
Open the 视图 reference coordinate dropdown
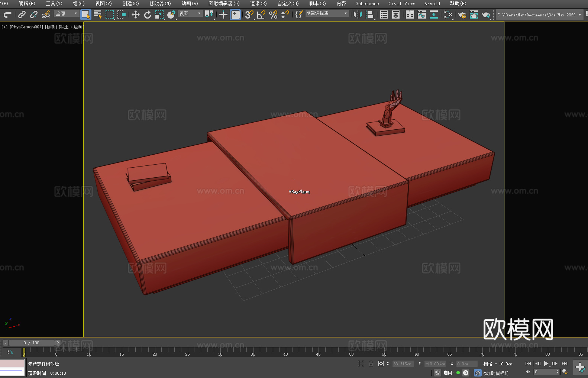(190, 13)
